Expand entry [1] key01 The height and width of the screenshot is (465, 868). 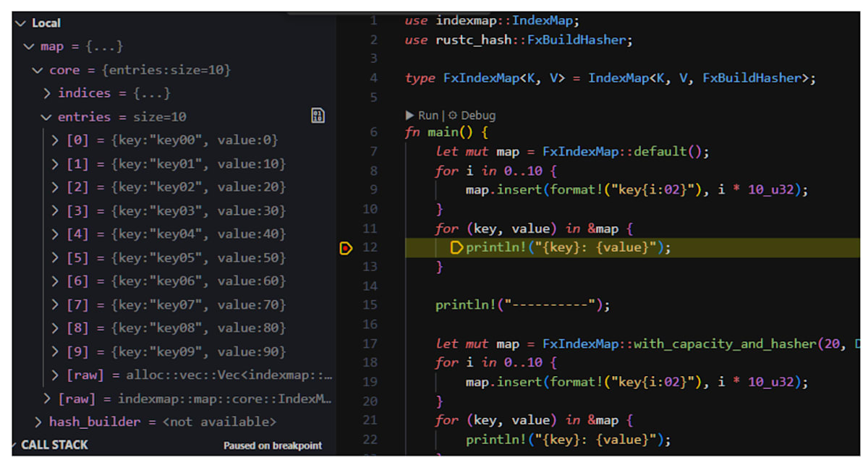click(x=56, y=164)
